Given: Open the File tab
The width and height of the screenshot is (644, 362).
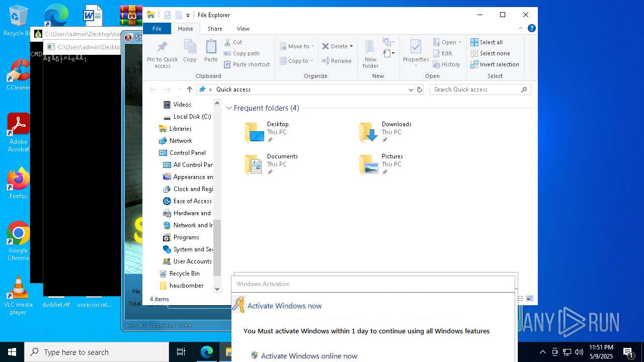Looking at the screenshot, I should coord(157,29).
